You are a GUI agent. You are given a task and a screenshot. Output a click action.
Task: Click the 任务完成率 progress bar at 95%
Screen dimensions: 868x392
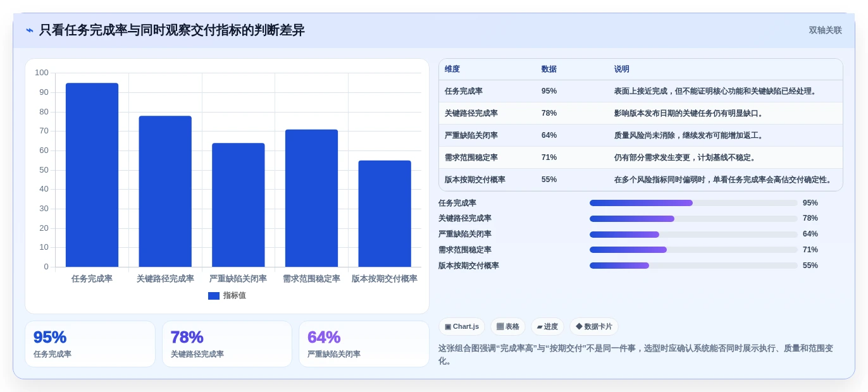pos(693,203)
